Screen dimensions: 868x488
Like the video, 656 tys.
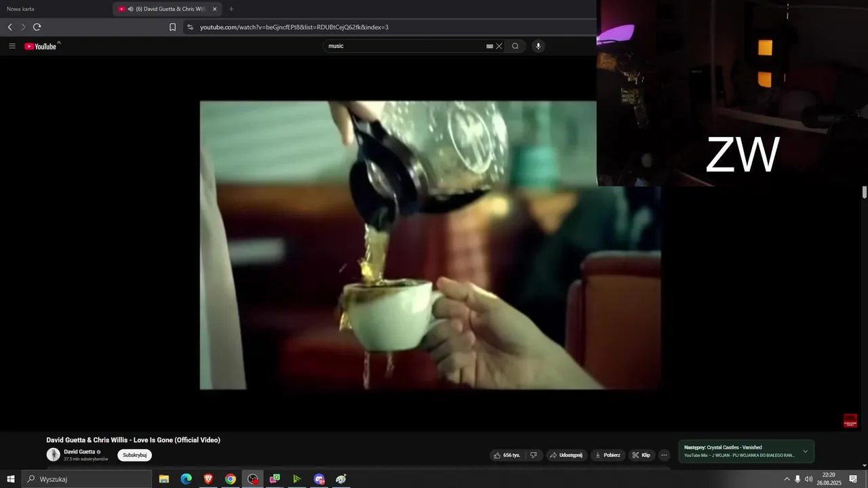point(507,455)
